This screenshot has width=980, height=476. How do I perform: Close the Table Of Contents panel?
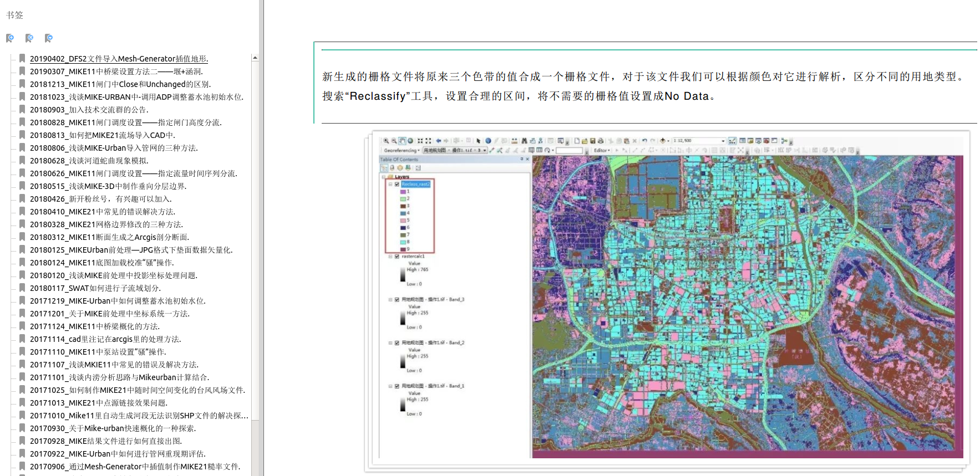tap(527, 159)
